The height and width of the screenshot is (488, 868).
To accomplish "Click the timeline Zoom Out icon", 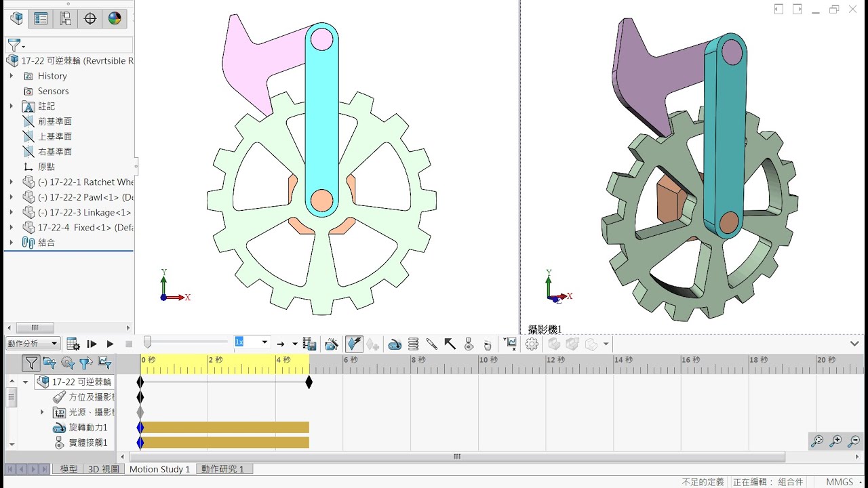I will [x=853, y=441].
